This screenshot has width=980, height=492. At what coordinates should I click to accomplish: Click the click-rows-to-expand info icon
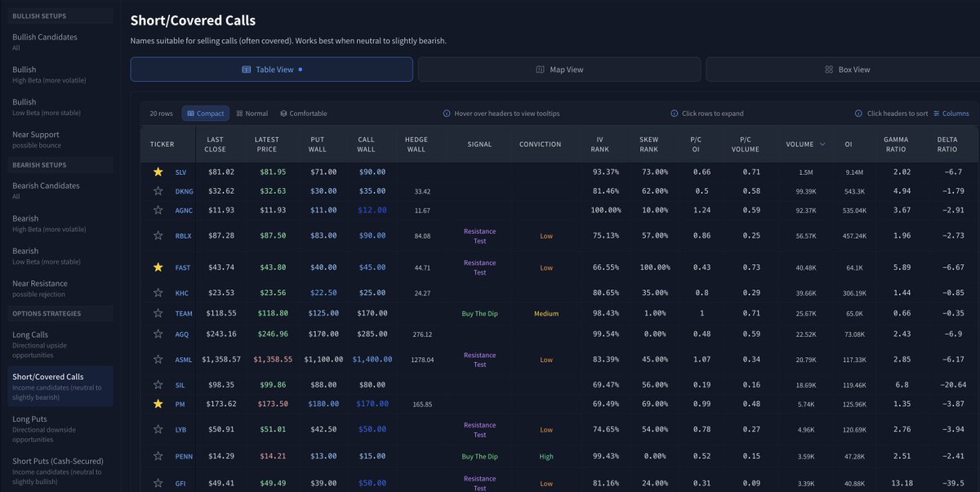coord(674,114)
